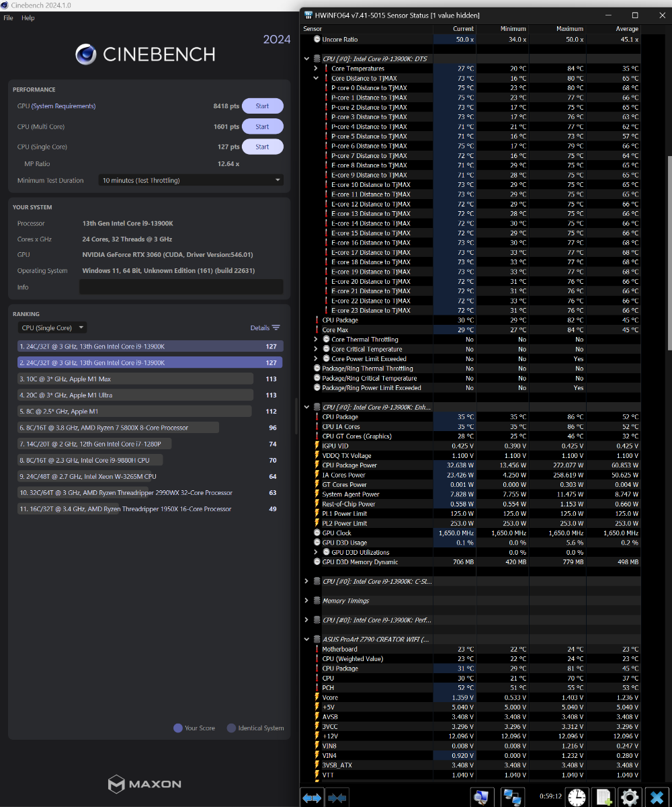The height and width of the screenshot is (807, 672).
Task: Expand the Core Critical Temperature row
Action: (316, 349)
